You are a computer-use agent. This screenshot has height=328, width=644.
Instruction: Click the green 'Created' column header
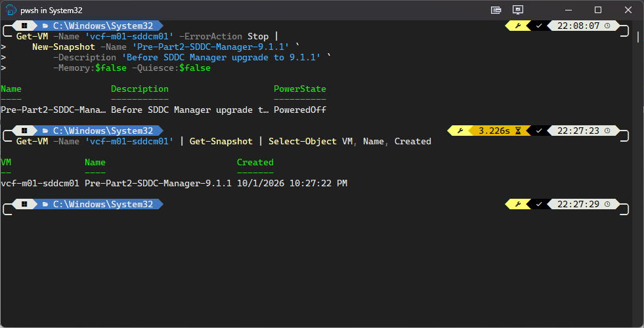click(255, 162)
